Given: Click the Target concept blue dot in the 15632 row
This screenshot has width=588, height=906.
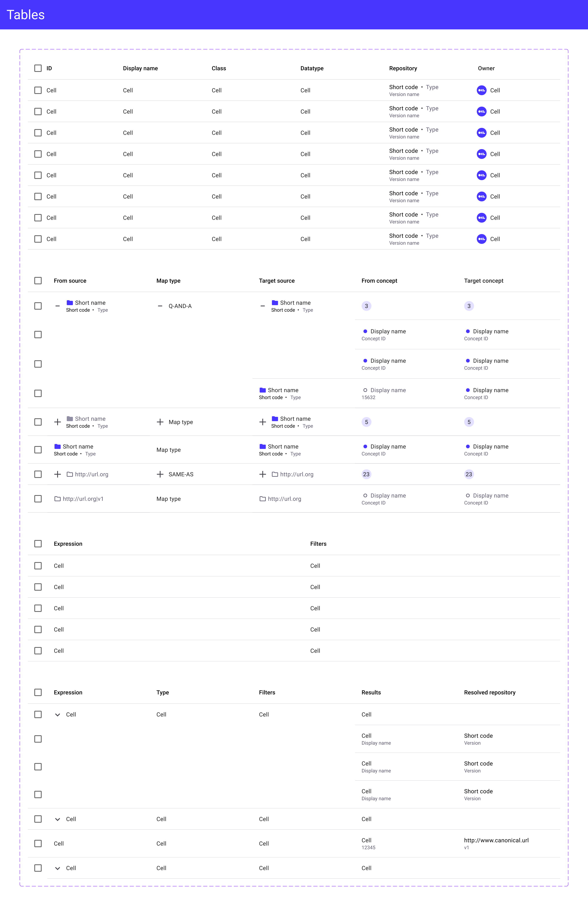Looking at the screenshot, I should [468, 390].
